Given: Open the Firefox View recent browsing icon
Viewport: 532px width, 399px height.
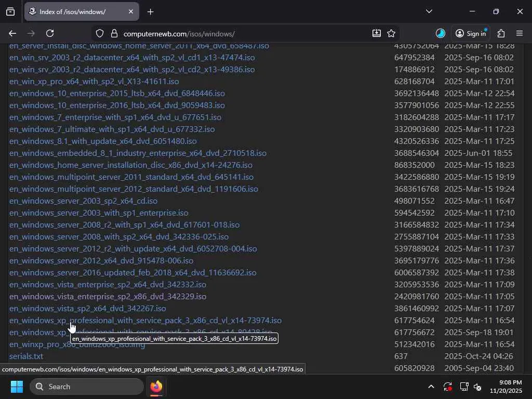Looking at the screenshot, I should coord(10,12).
